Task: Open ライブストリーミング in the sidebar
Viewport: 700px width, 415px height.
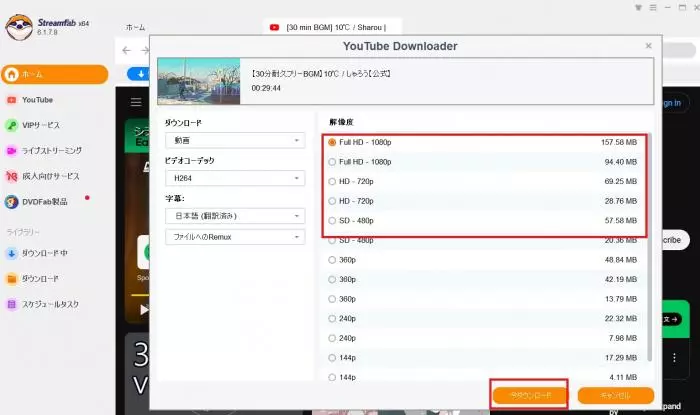Action: pyautogui.click(x=52, y=151)
